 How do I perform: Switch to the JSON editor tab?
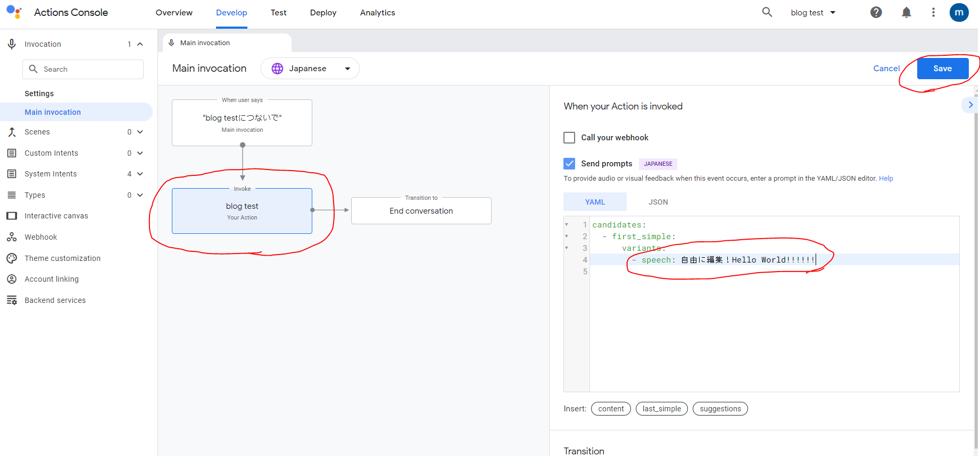658,202
